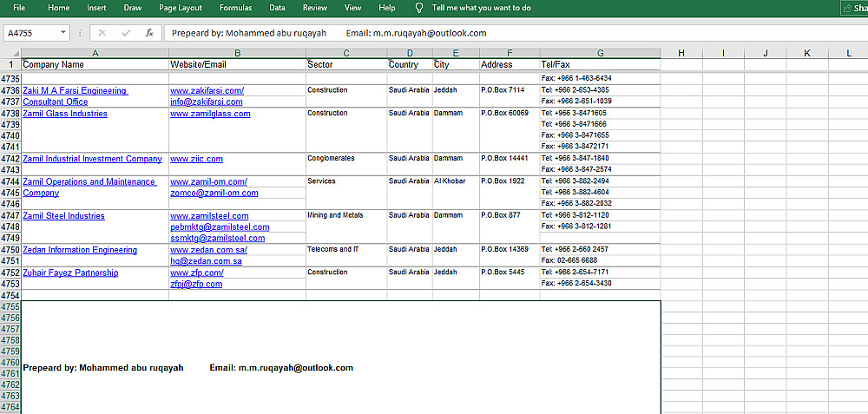Click the pebmktg@zamilsteel.com link
This screenshot has width=868, height=414.
220,227
